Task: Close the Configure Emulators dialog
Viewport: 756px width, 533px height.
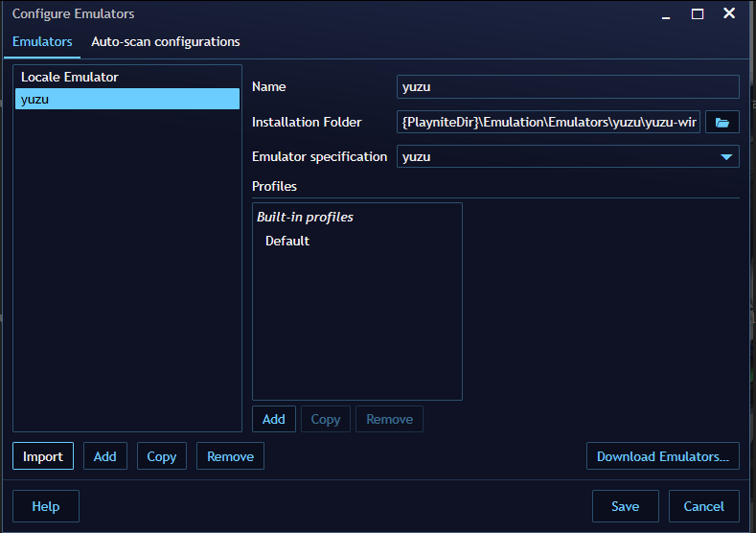Action: click(x=729, y=13)
